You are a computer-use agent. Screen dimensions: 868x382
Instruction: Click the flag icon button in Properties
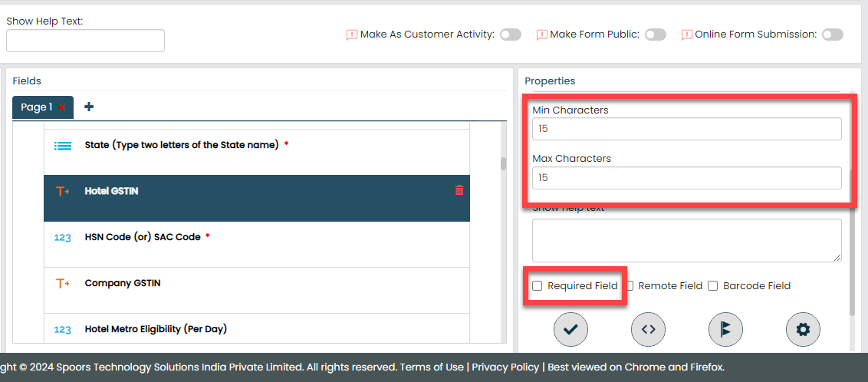click(725, 330)
